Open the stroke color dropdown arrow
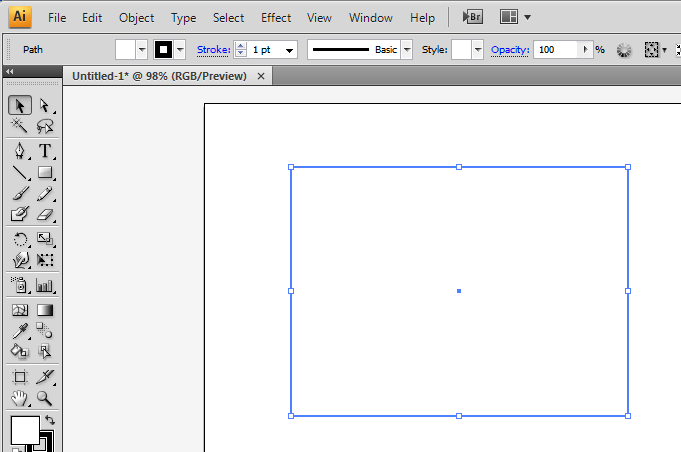681x452 pixels. [180, 50]
